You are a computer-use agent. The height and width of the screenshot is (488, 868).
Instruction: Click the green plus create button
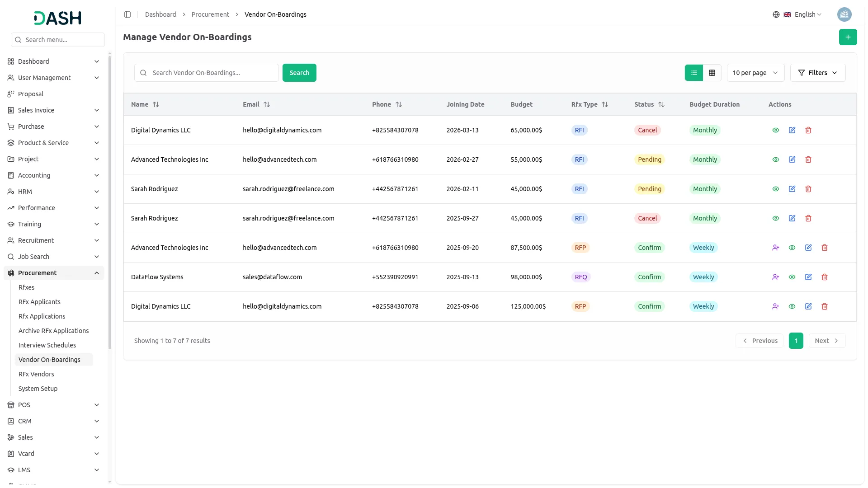click(848, 37)
